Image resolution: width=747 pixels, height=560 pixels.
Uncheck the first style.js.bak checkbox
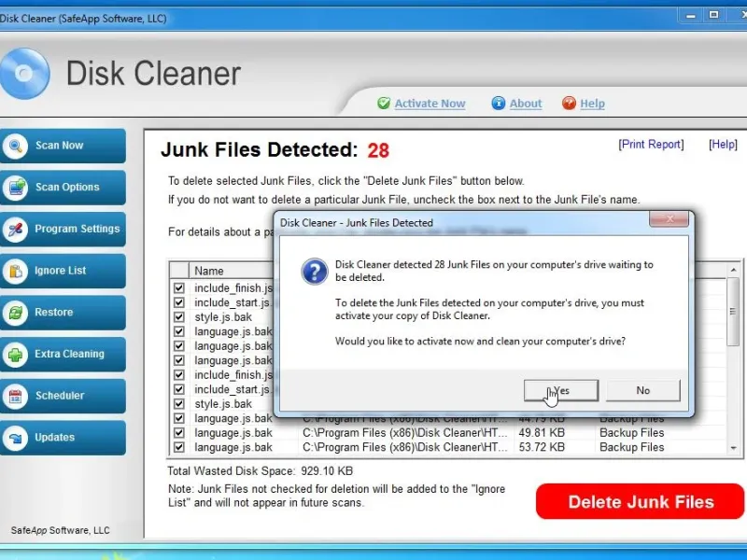179,317
